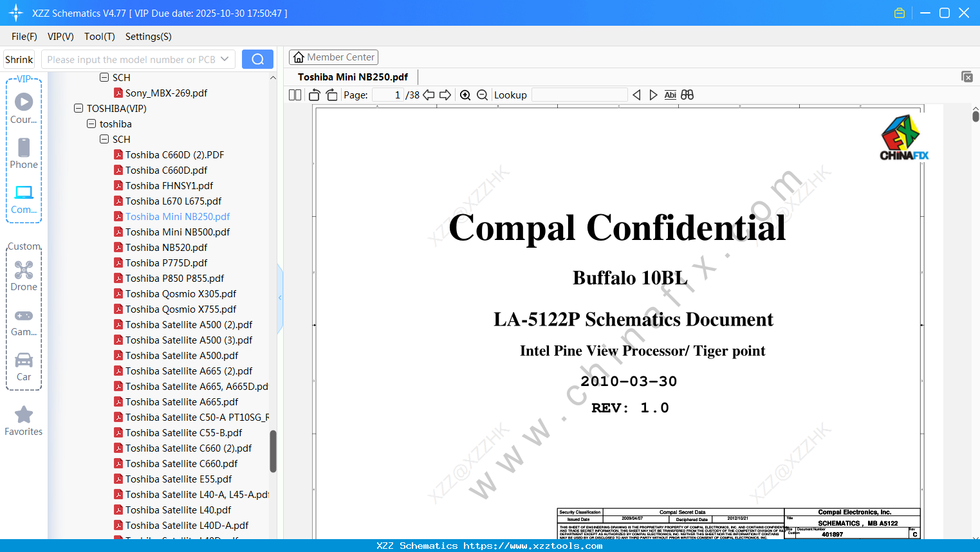This screenshot has height=552, width=980.
Task: Open the File(F) menu
Action: pyautogui.click(x=24, y=37)
